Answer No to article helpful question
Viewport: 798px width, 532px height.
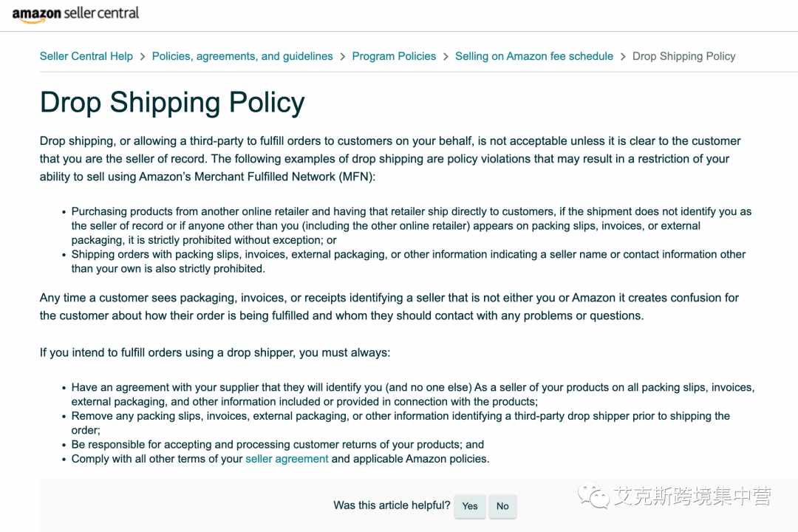502,506
